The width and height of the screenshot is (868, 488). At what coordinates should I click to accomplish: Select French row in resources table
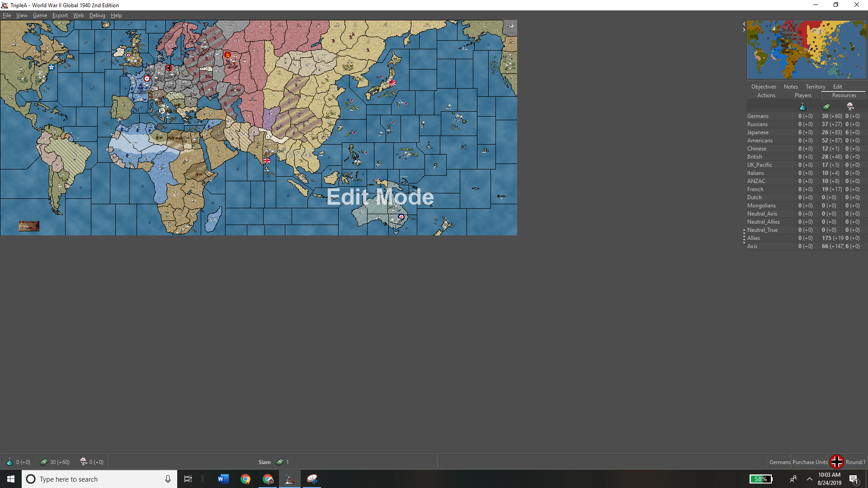coord(806,189)
